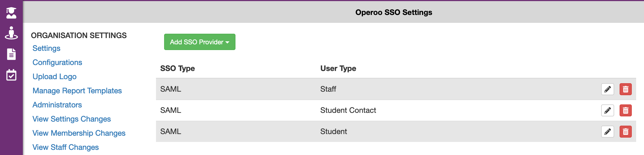
Task: Open the Settings link
Action: click(x=46, y=48)
